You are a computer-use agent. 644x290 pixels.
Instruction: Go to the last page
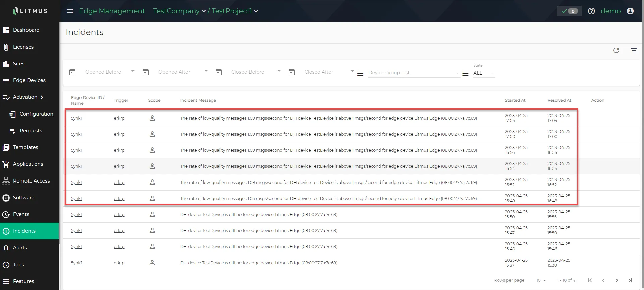630,280
